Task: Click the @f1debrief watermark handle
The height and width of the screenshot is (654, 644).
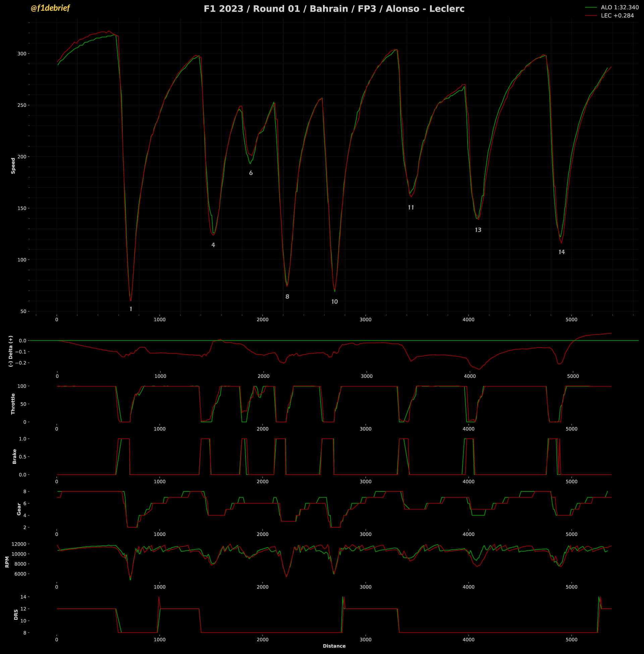Action: (50, 8)
